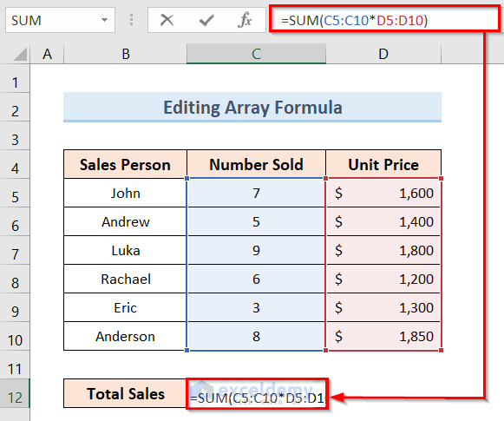504x421 pixels.
Task: Click the 'Number Sold' header cell
Action: 256,164
